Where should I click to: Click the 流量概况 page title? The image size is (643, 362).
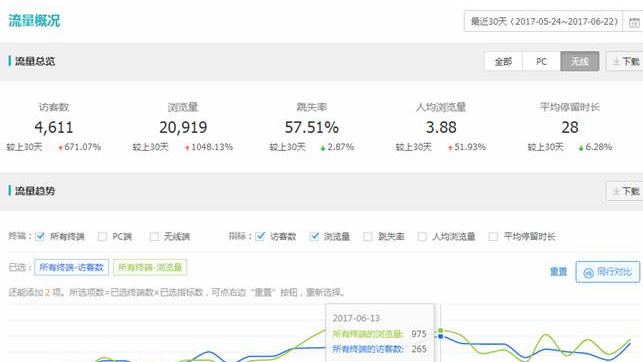pos(34,20)
